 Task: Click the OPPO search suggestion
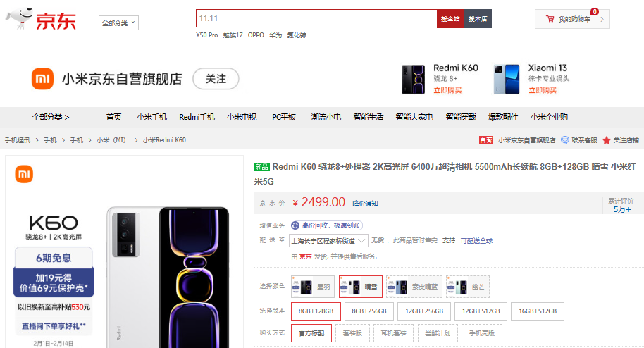click(256, 35)
